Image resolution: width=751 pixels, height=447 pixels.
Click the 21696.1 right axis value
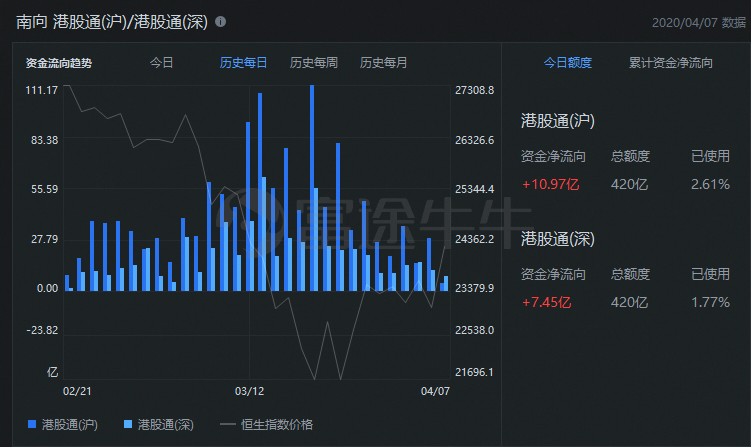click(474, 372)
